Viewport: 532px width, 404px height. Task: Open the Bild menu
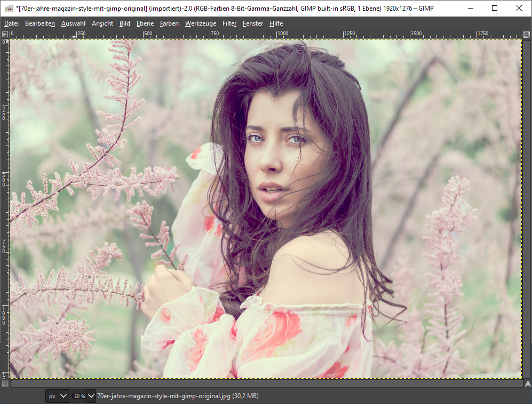pyautogui.click(x=125, y=23)
